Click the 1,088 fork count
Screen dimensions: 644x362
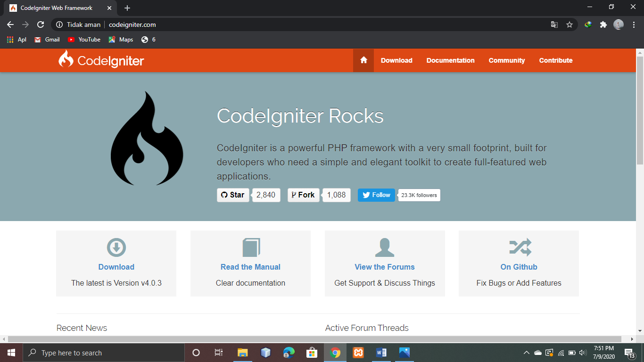tap(336, 195)
